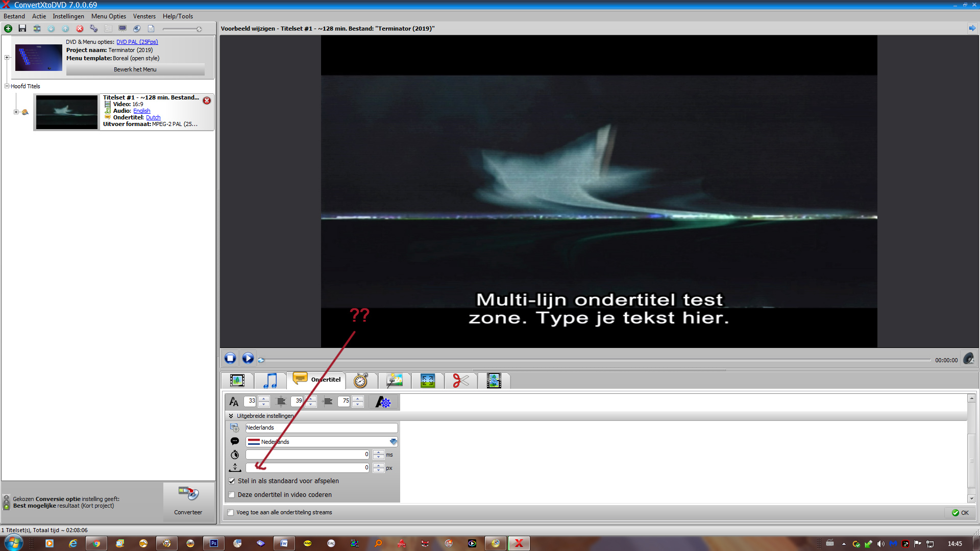Viewport: 980px width, 551px height.
Task: Click the move down arrow icon
Action: pyautogui.click(x=51, y=29)
